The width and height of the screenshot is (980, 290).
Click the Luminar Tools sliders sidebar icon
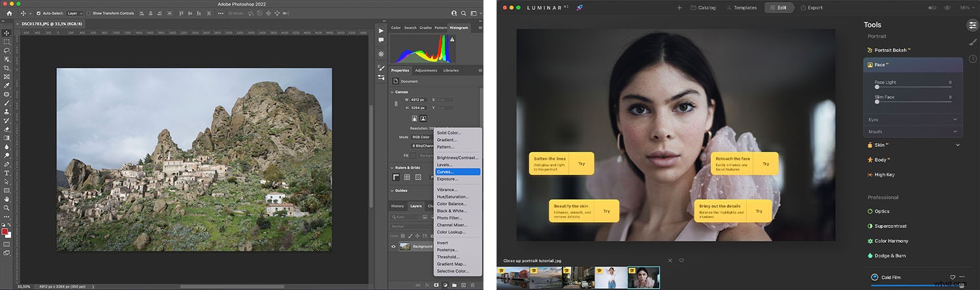tap(973, 25)
